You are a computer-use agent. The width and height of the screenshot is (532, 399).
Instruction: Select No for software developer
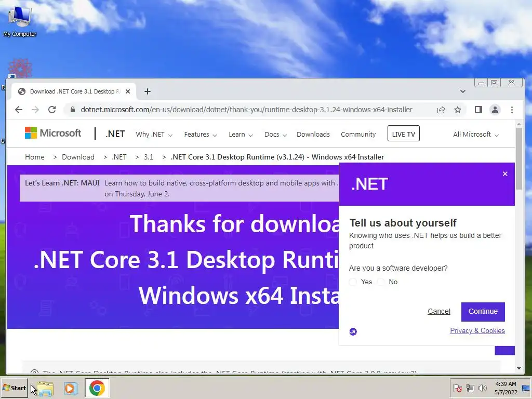(381, 282)
